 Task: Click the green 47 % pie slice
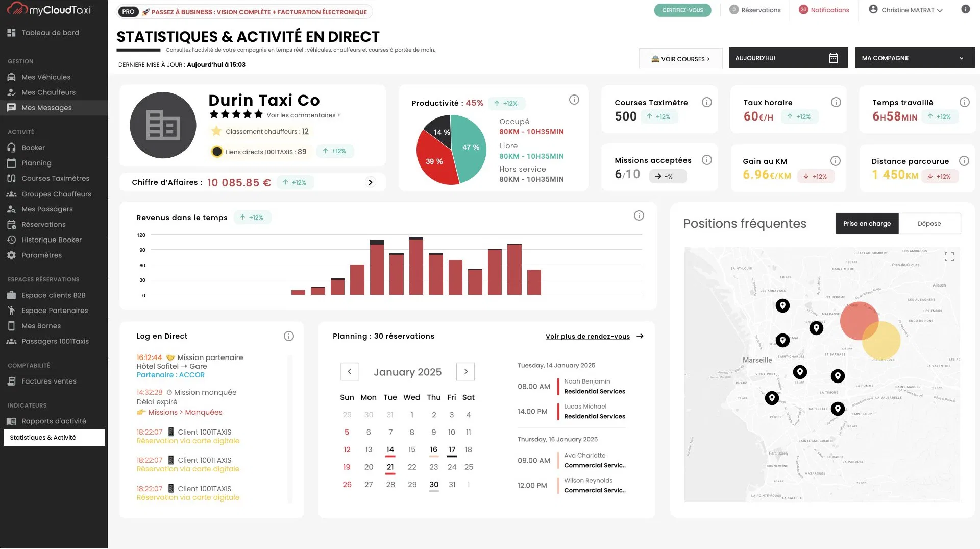[x=471, y=147]
